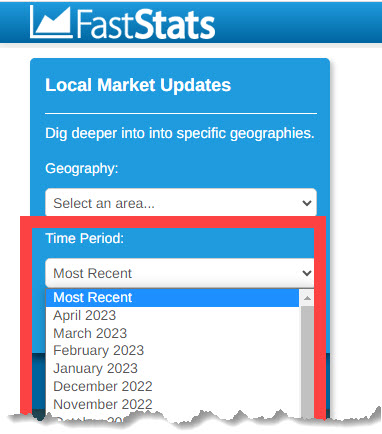This screenshot has width=382, height=434.
Task: Click the FastStats wordmark in header
Action: pyautogui.click(x=146, y=24)
